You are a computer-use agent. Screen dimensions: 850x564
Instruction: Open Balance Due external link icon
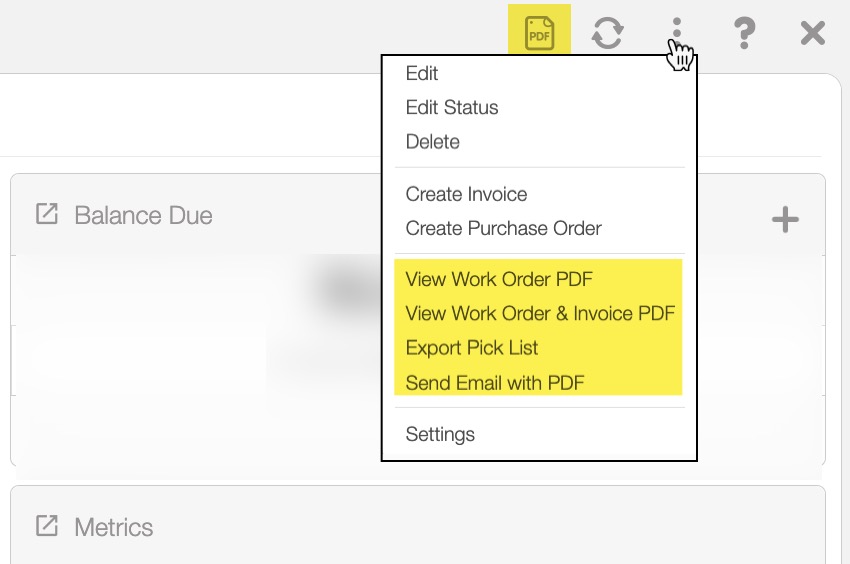pyautogui.click(x=47, y=214)
